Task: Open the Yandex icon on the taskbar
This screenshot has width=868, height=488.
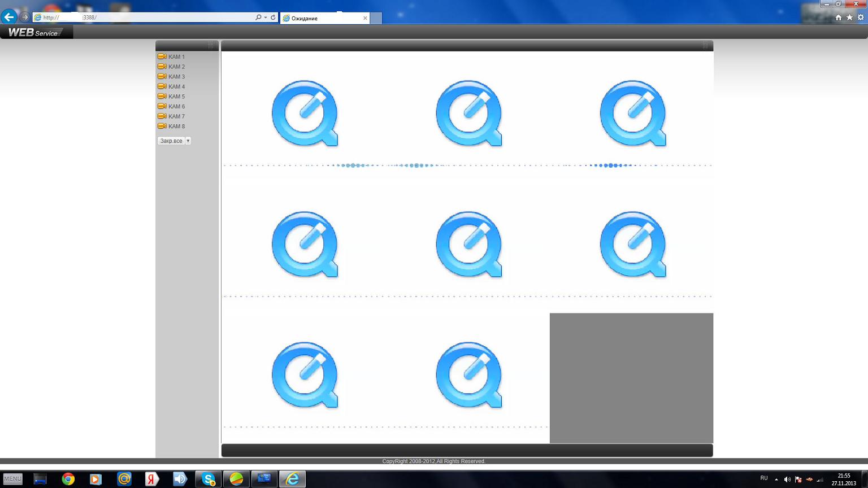Action: pyautogui.click(x=152, y=479)
